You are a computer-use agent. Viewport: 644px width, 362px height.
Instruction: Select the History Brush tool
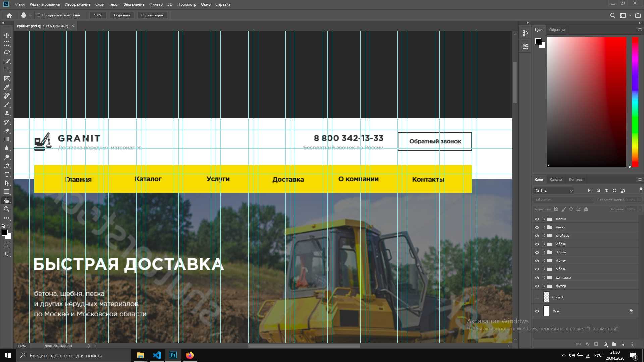pos(7,122)
